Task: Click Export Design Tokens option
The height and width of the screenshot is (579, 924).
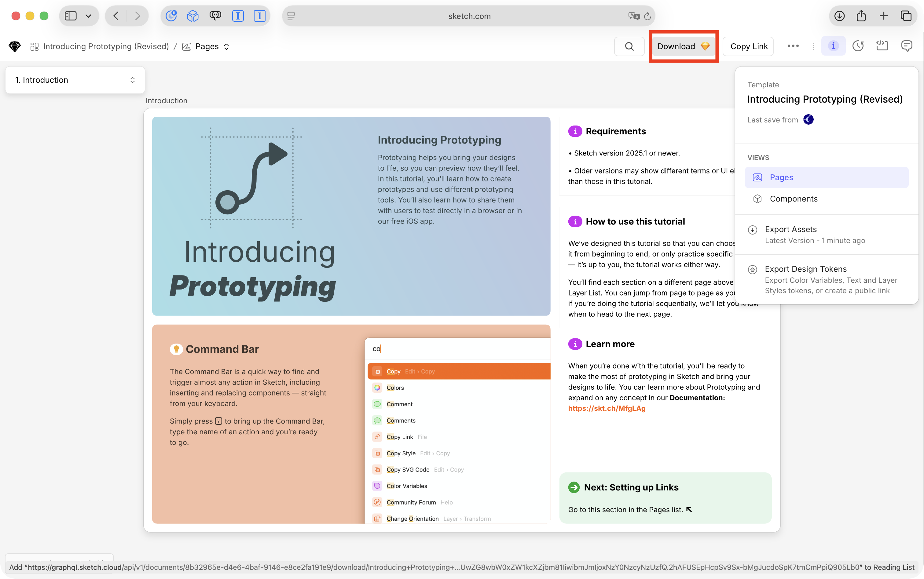Action: click(x=805, y=269)
